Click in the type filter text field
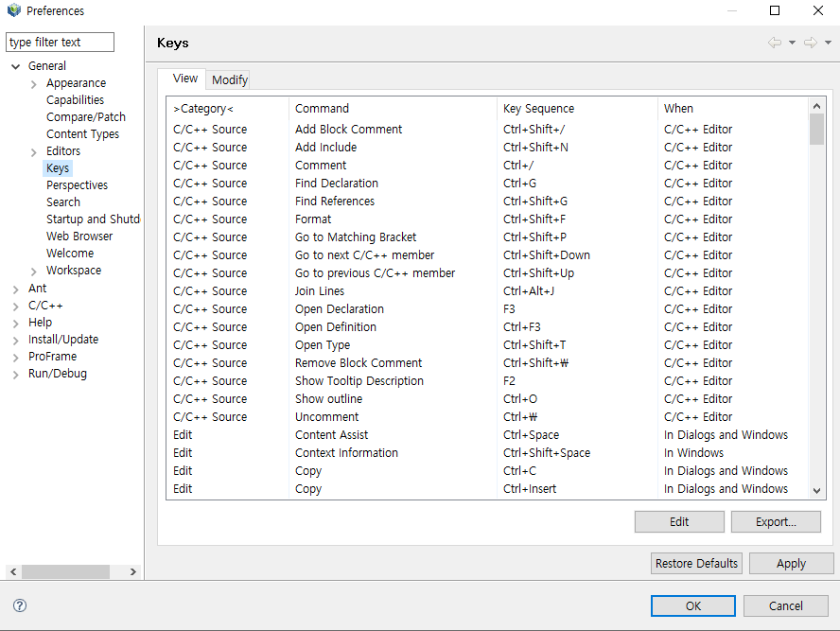This screenshot has width=840, height=631. tap(60, 43)
